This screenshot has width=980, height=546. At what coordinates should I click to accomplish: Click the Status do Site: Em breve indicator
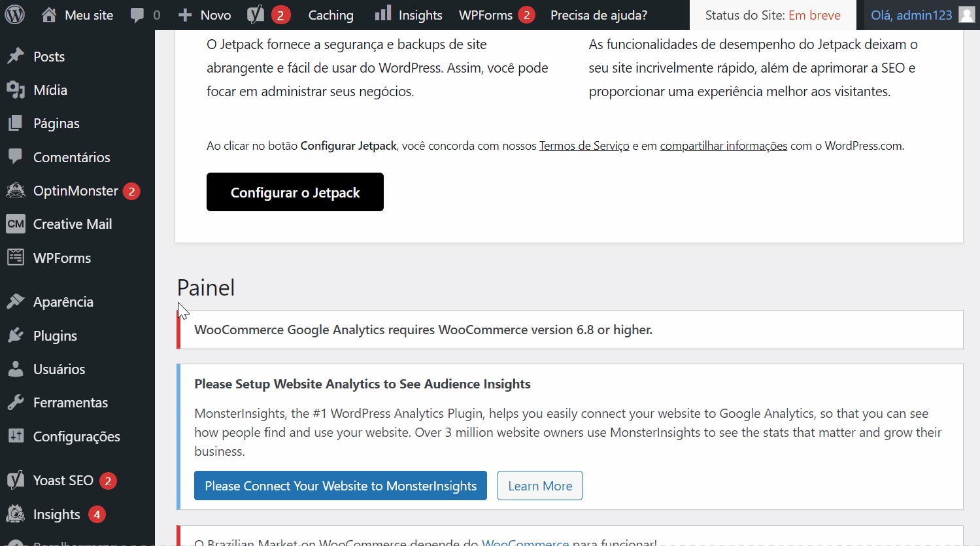tap(773, 15)
